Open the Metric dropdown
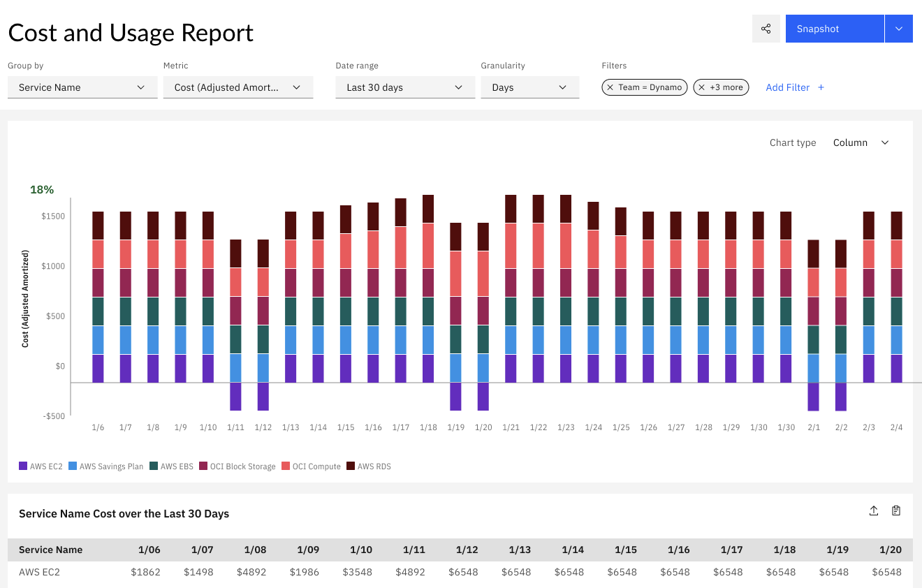This screenshot has width=922, height=588. pyautogui.click(x=237, y=87)
